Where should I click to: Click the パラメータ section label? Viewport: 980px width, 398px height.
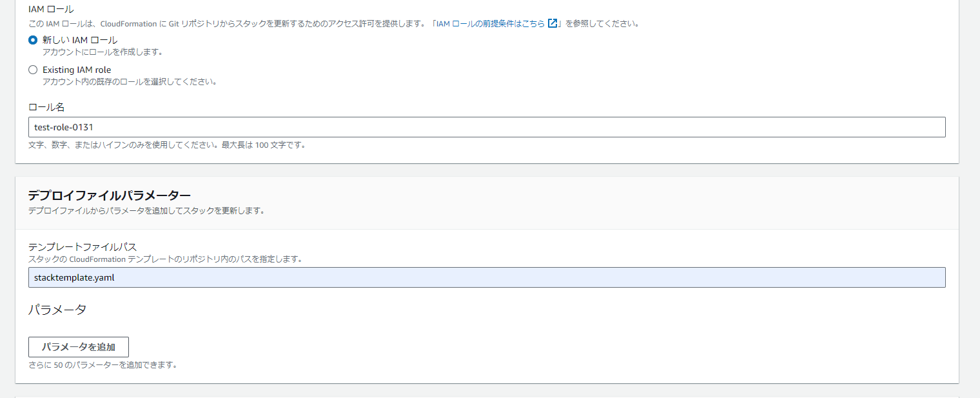tap(57, 310)
